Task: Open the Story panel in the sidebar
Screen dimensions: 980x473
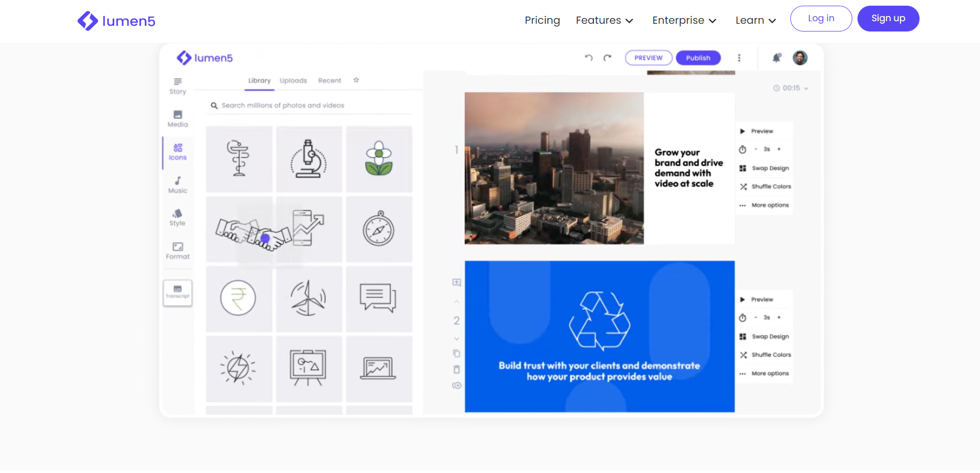Action: coord(177,86)
